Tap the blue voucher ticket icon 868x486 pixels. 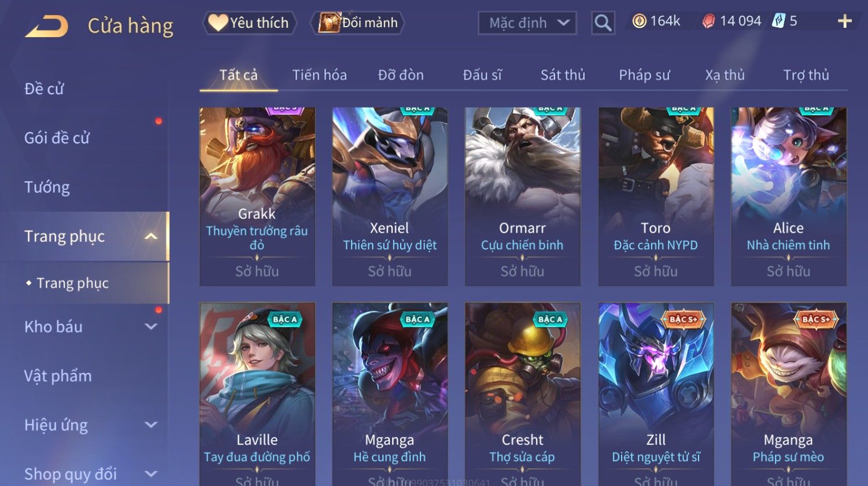click(x=778, y=21)
